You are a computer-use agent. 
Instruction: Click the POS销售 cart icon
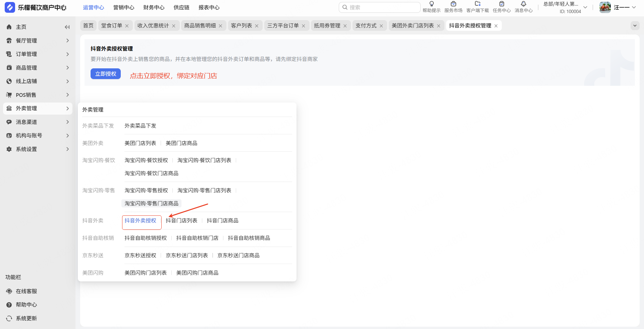click(9, 95)
